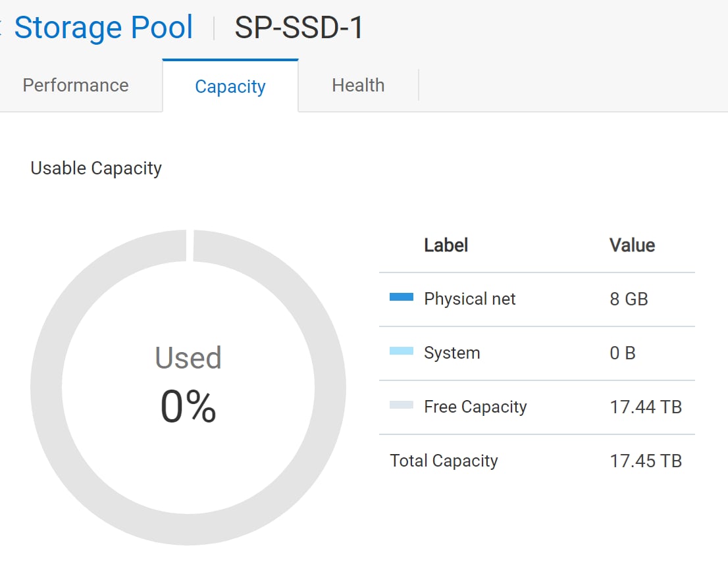Select the 17.44 TB value
The width and height of the screenshot is (728, 562).
click(645, 407)
